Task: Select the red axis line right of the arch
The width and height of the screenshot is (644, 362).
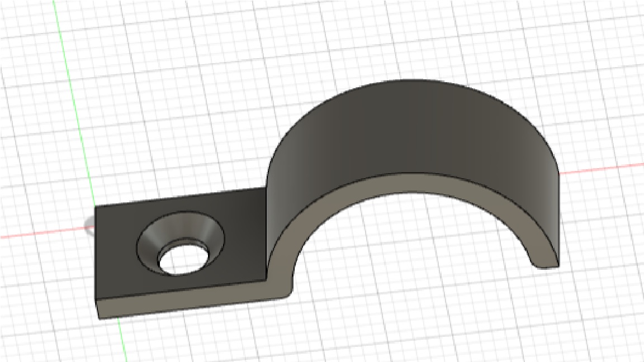Action: click(x=604, y=168)
